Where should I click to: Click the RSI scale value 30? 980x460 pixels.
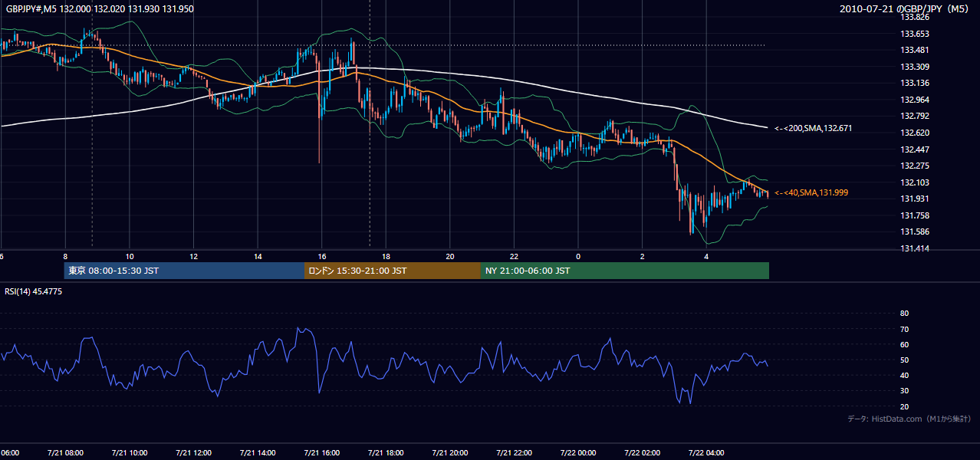904,391
